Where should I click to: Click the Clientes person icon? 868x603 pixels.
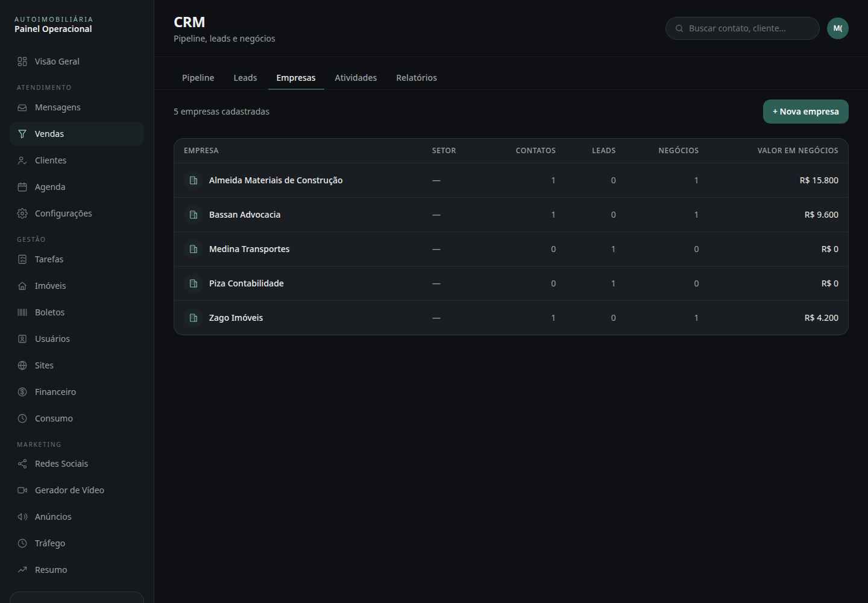[x=22, y=160]
